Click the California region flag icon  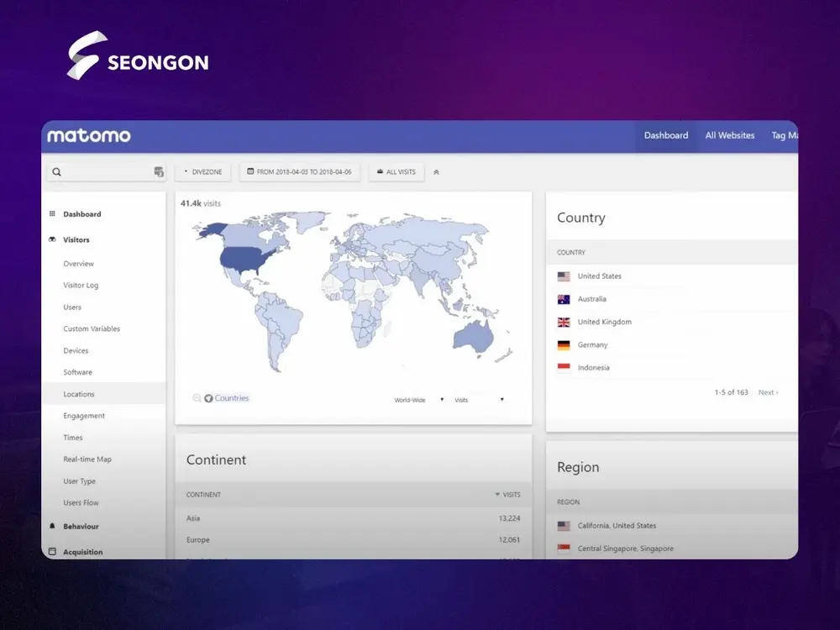(564, 526)
